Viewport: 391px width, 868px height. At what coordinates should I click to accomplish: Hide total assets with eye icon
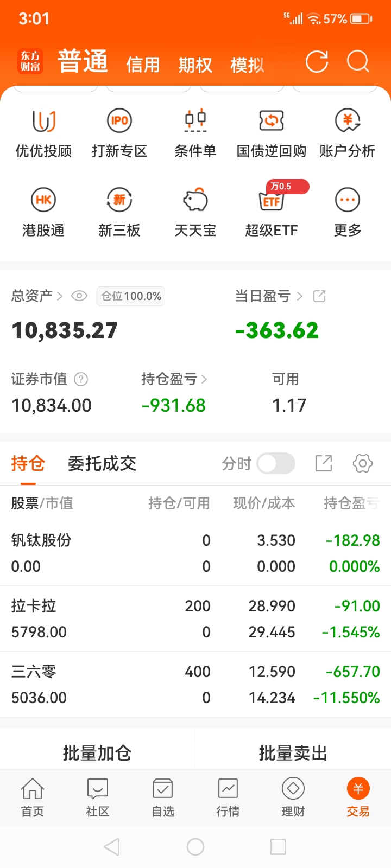(x=79, y=296)
